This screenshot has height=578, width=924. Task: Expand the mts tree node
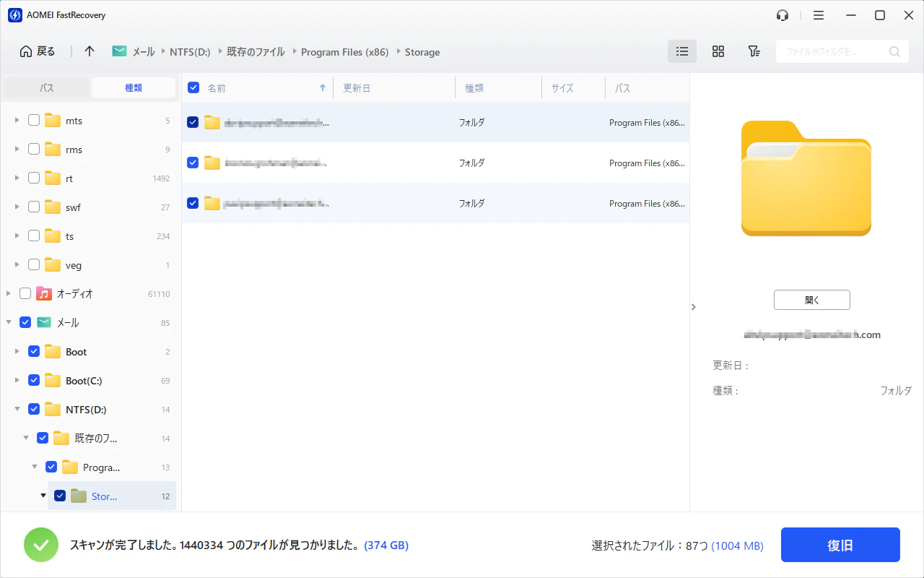point(17,121)
